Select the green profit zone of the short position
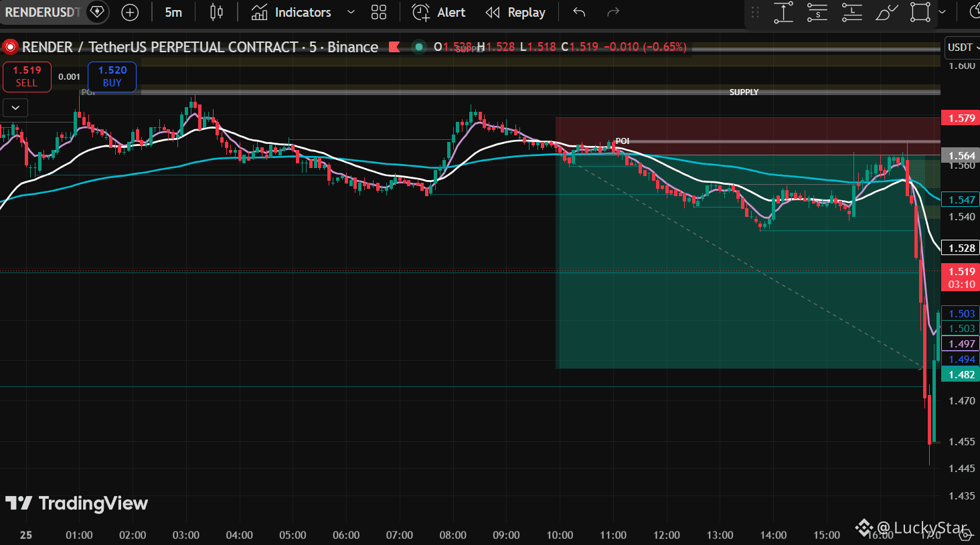The height and width of the screenshot is (545, 980). 748,262
